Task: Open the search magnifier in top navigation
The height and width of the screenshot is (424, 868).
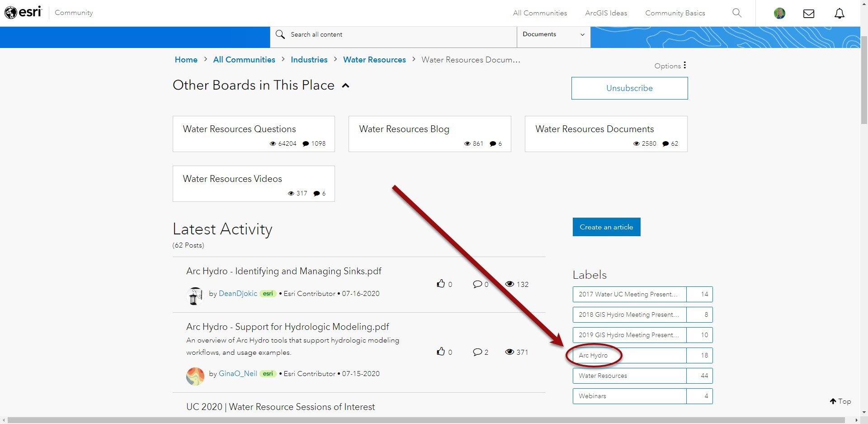Action: tap(737, 13)
